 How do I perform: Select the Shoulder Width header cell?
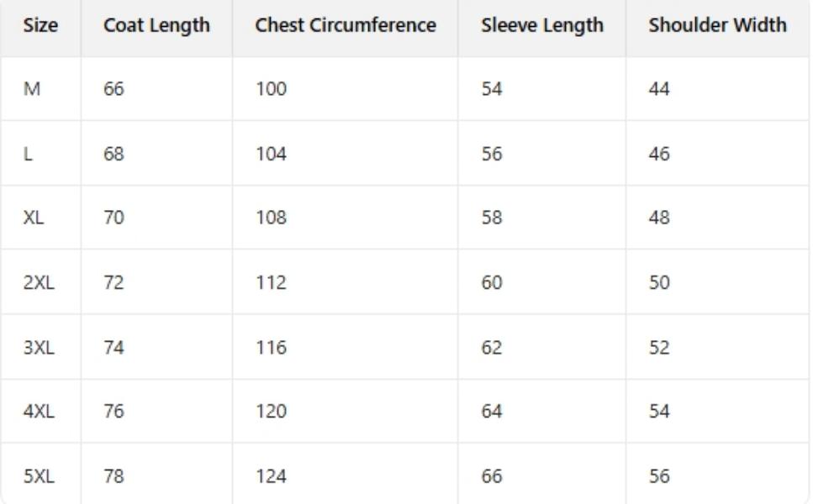[x=717, y=25]
